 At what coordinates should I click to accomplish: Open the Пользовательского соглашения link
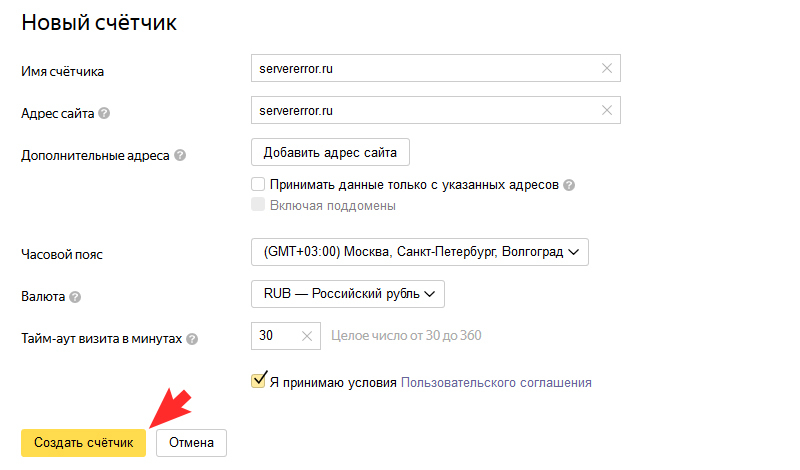(496, 383)
